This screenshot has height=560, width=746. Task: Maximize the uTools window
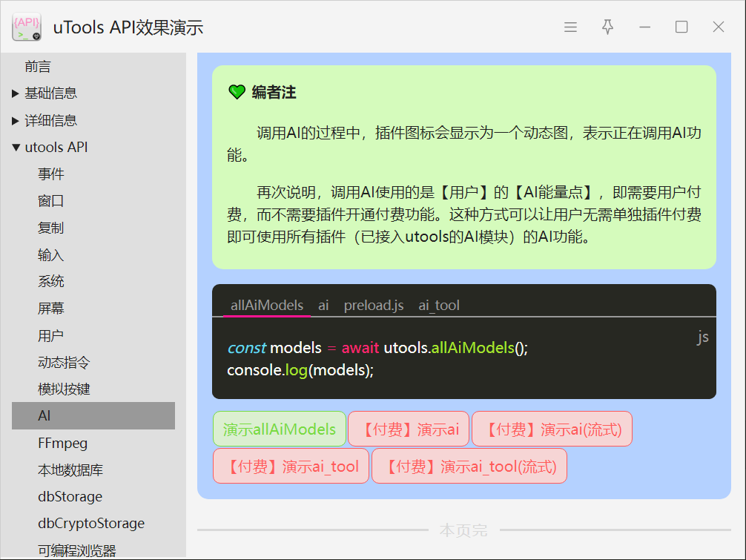click(x=681, y=27)
